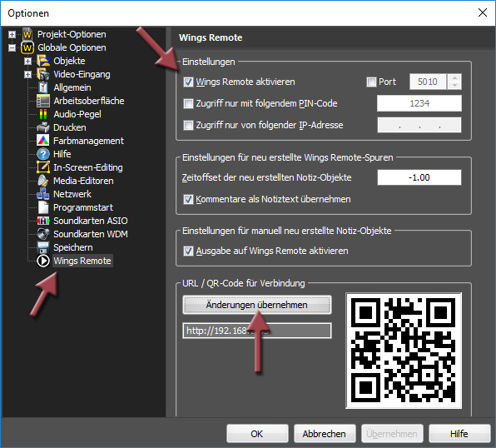The image size is (496, 448).
Task: Click the Objekte folder icon
Action: pos(43,61)
